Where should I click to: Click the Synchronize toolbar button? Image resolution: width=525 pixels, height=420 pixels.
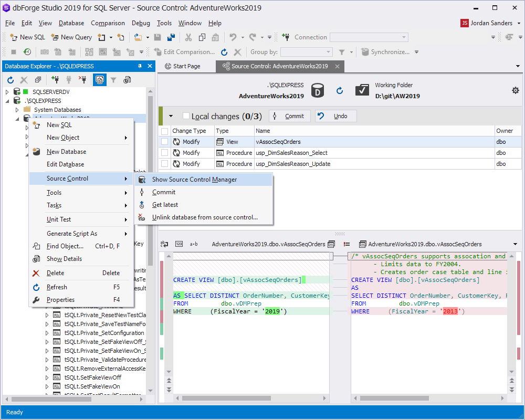(x=386, y=52)
